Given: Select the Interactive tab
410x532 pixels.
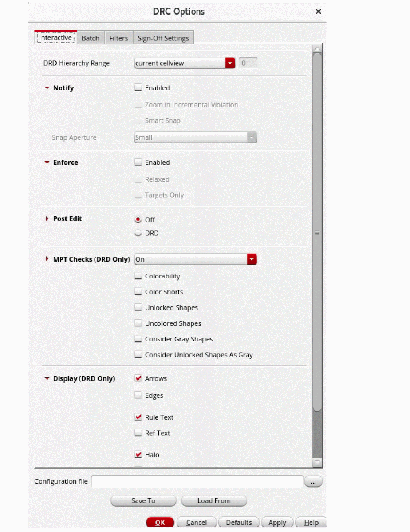Looking at the screenshot, I should point(55,37).
